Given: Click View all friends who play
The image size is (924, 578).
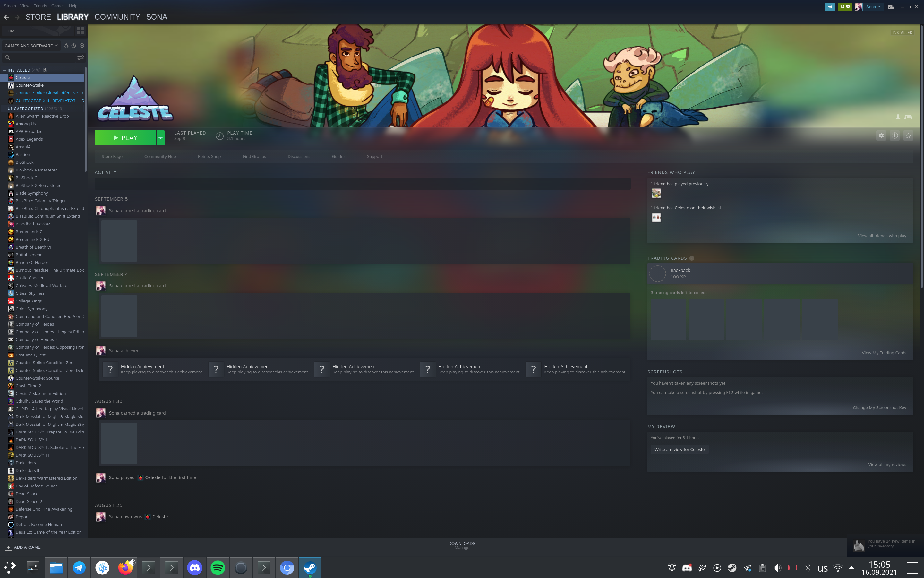Looking at the screenshot, I should [882, 236].
